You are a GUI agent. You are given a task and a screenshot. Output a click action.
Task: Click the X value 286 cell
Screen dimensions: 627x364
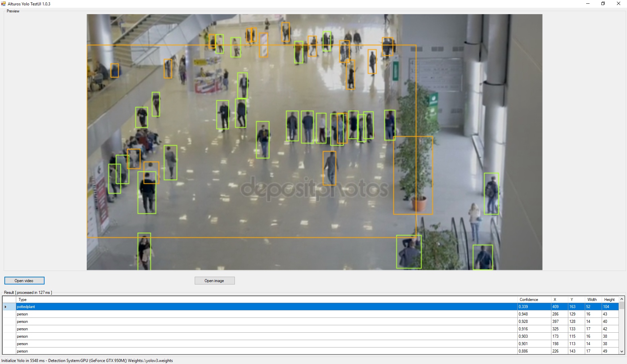tap(560, 314)
